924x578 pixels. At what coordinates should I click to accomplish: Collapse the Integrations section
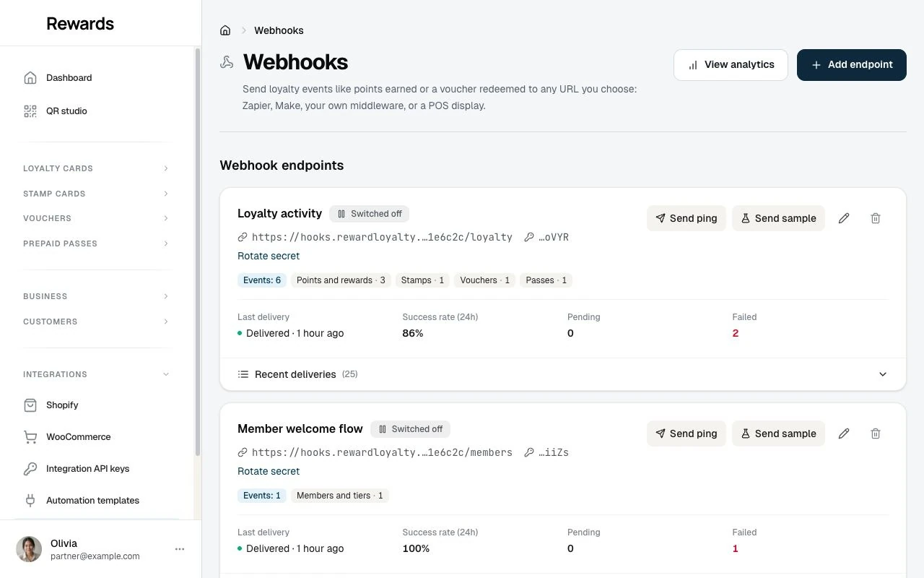click(97, 374)
